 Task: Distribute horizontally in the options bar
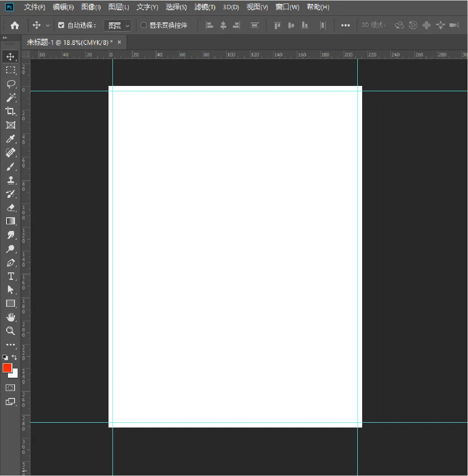point(323,25)
